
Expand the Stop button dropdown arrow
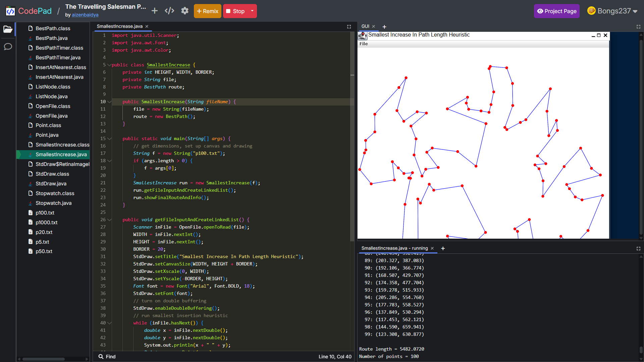(x=252, y=11)
